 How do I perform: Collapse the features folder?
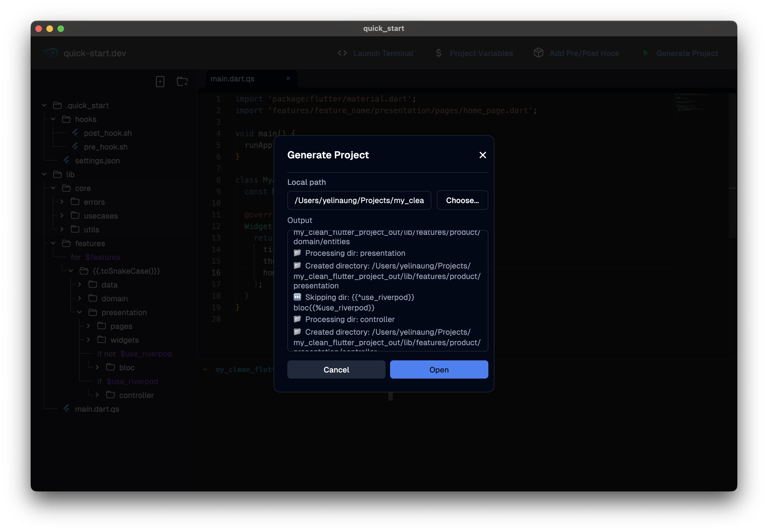click(x=53, y=243)
